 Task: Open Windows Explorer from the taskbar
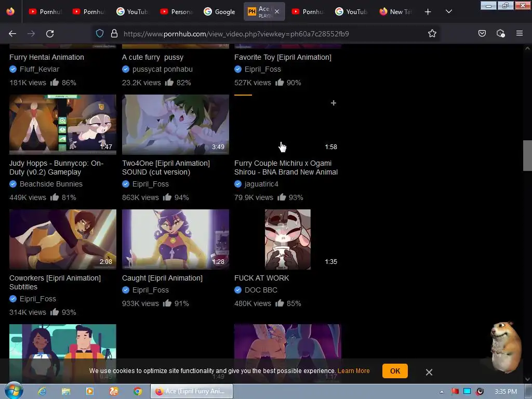66,391
